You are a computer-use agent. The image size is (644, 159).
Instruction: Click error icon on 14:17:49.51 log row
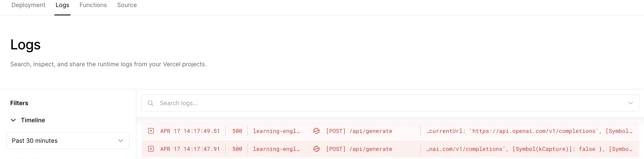[151, 131]
